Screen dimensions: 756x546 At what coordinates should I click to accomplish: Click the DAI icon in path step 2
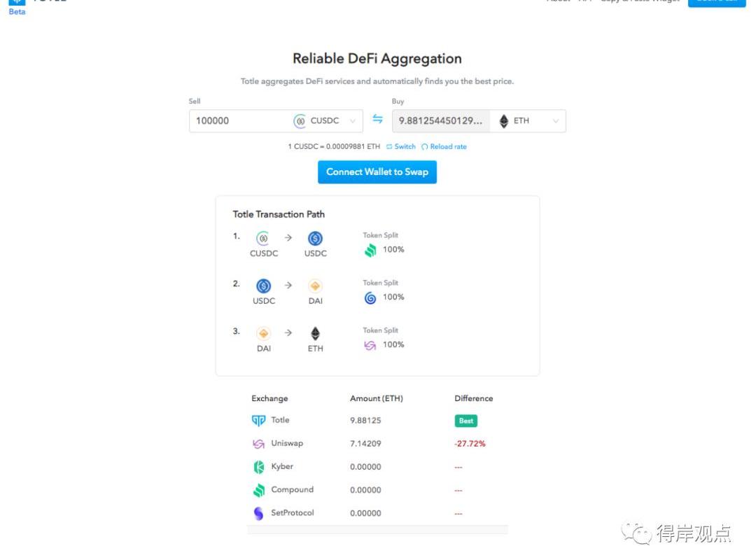click(315, 286)
